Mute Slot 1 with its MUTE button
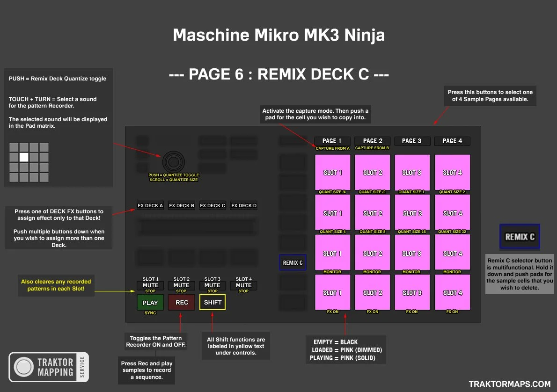The width and height of the screenshot is (557, 392). click(x=150, y=285)
